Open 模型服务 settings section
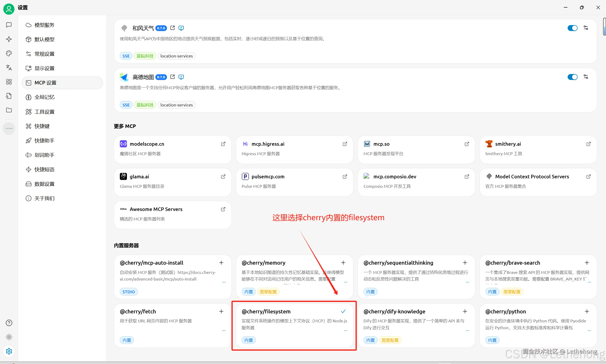This screenshot has height=364, width=606. pos(44,25)
